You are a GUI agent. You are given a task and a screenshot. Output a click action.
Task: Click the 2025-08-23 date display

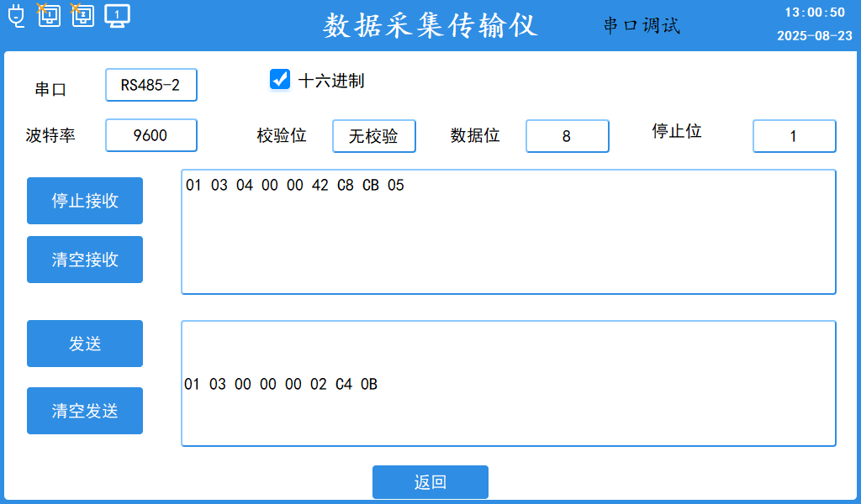point(815,36)
